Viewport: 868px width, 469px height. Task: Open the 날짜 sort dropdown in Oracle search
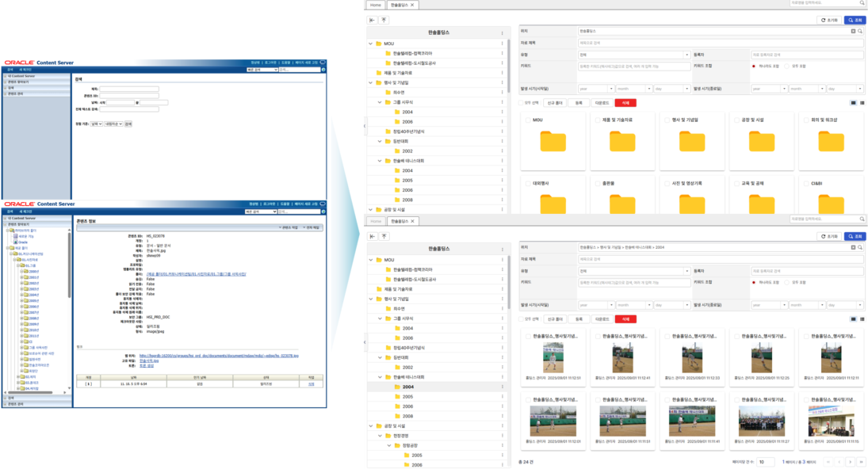point(97,124)
